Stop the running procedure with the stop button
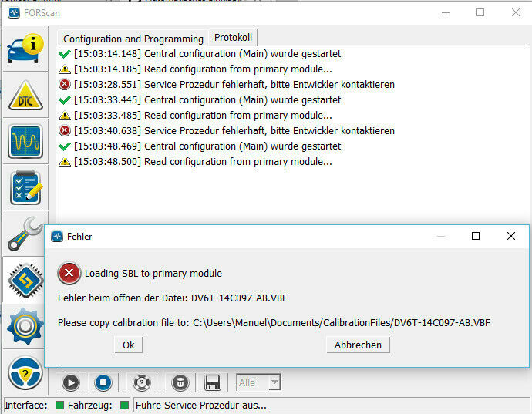The height and width of the screenshot is (414, 532). coord(103,383)
